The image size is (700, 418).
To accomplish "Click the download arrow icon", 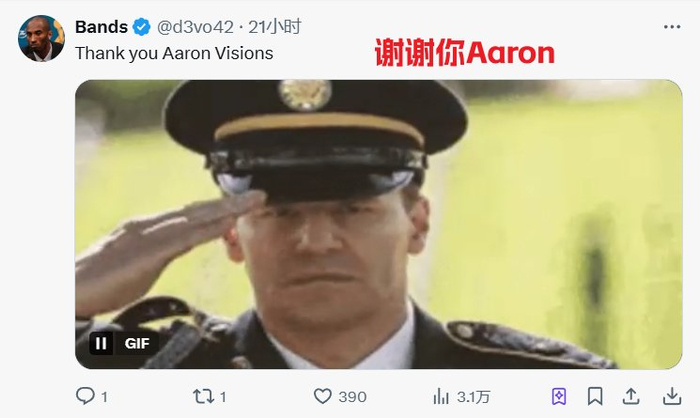I will [x=672, y=396].
